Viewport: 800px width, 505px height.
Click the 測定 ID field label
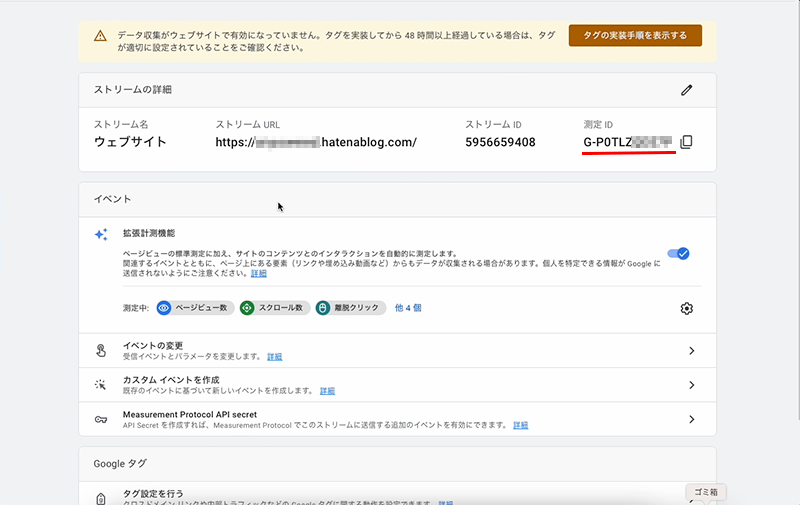(598, 124)
